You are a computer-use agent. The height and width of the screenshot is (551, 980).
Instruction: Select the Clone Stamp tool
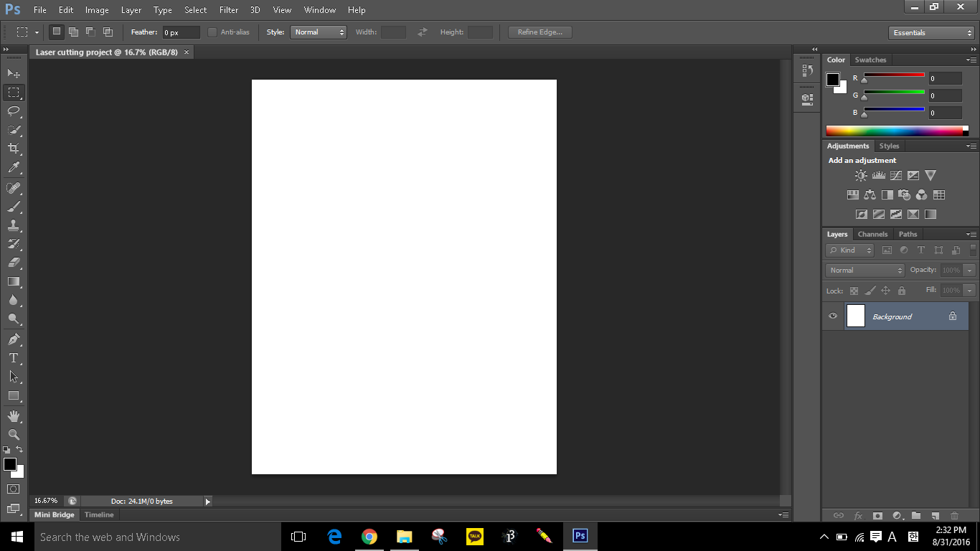[14, 225]
